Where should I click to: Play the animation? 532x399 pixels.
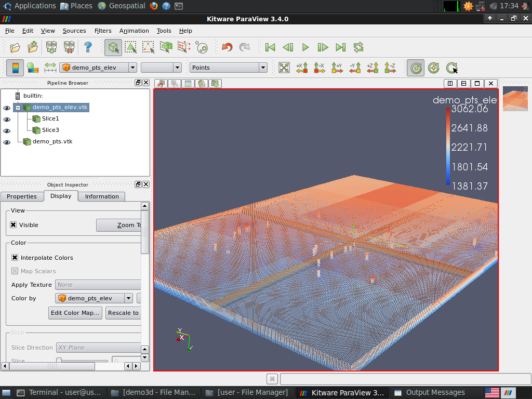[305, 47]
